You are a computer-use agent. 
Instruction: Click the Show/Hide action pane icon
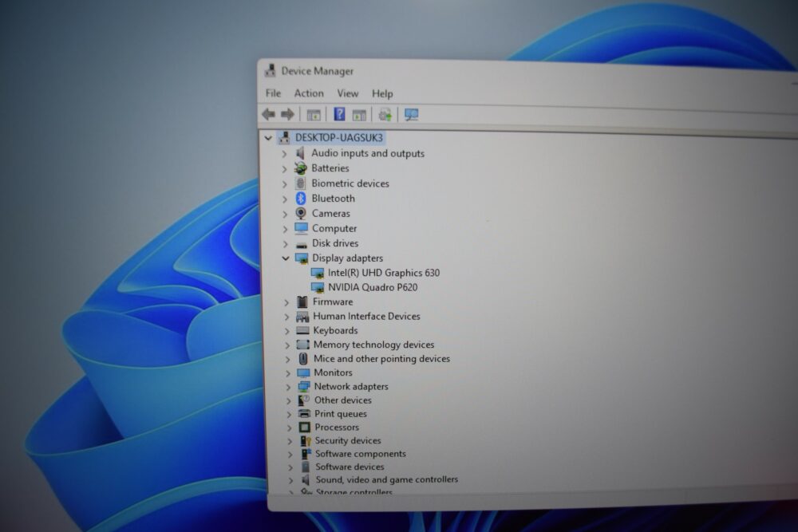(359, 116)
